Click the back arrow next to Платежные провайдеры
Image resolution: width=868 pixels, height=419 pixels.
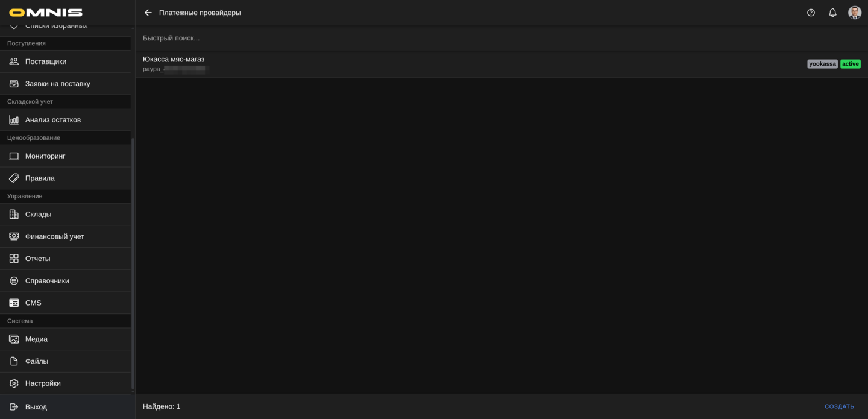click(148, 13)
